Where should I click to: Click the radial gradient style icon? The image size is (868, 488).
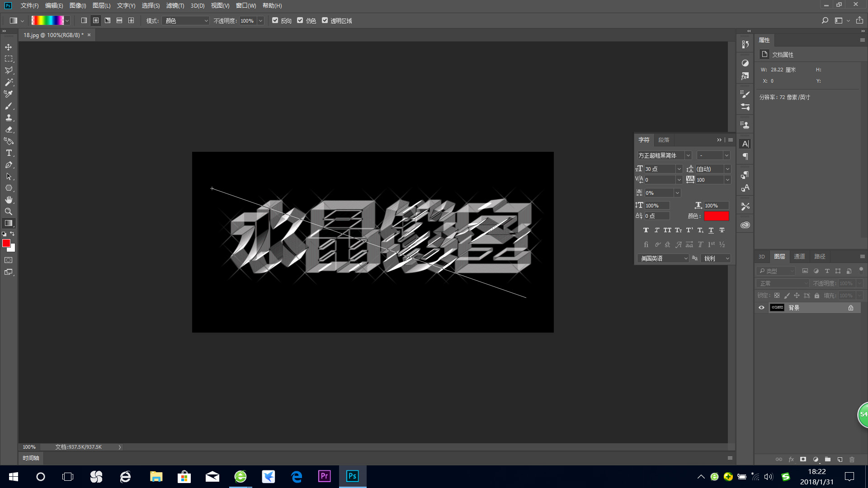click(x=96, y=21)
